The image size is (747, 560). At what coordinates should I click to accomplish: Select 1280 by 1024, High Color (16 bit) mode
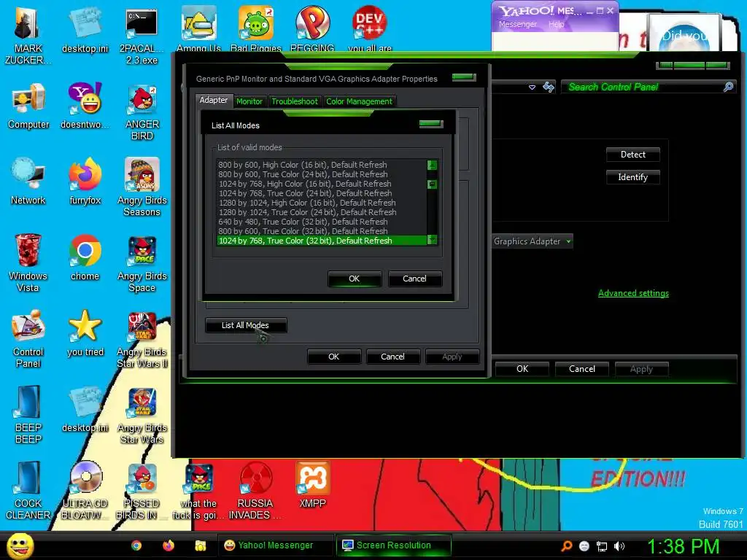click(322, 203)
